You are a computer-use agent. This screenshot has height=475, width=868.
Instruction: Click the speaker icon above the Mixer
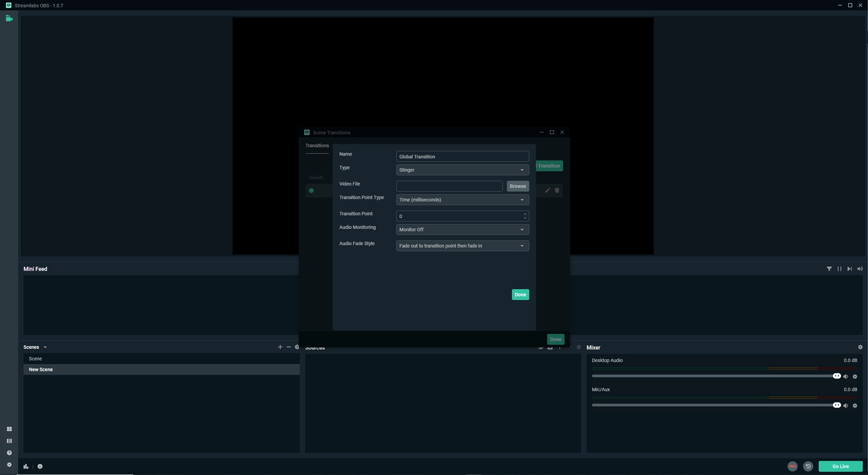coord(860,268)
